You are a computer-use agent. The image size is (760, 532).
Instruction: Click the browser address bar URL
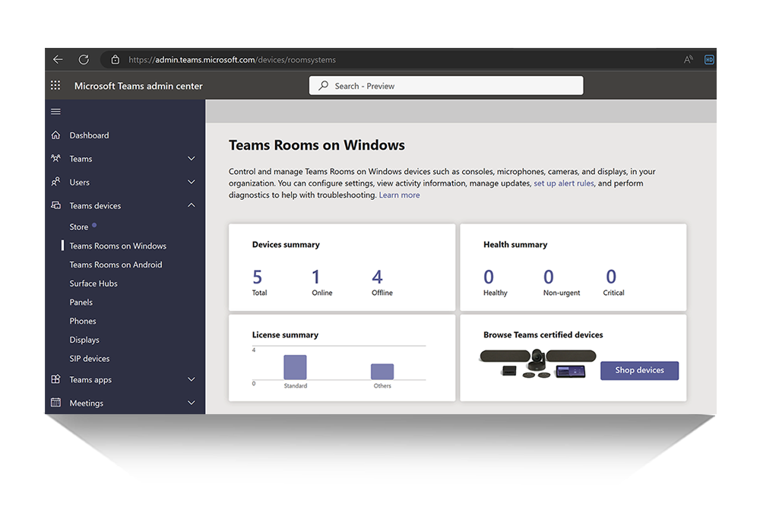pos(232,59)
